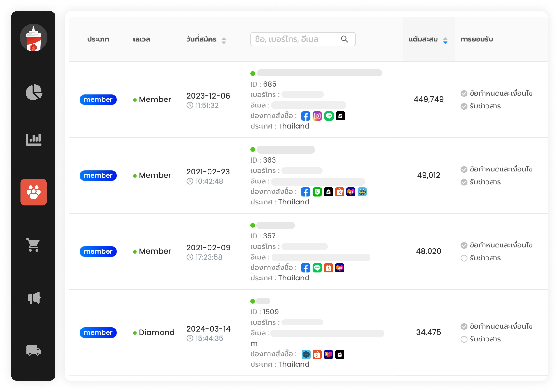Click Facebook channel icon for ID 685
Image resolution: width=559 pixels, height=392 pixels.
306,116
